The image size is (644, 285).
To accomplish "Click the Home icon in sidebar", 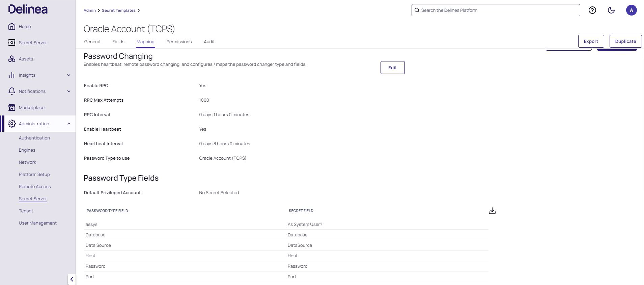I will [12, 26].
